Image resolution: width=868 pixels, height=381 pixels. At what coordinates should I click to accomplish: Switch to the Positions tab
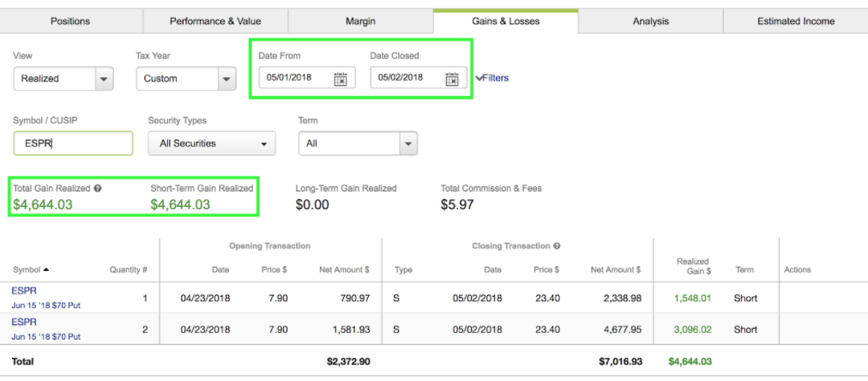click(70, 21)
